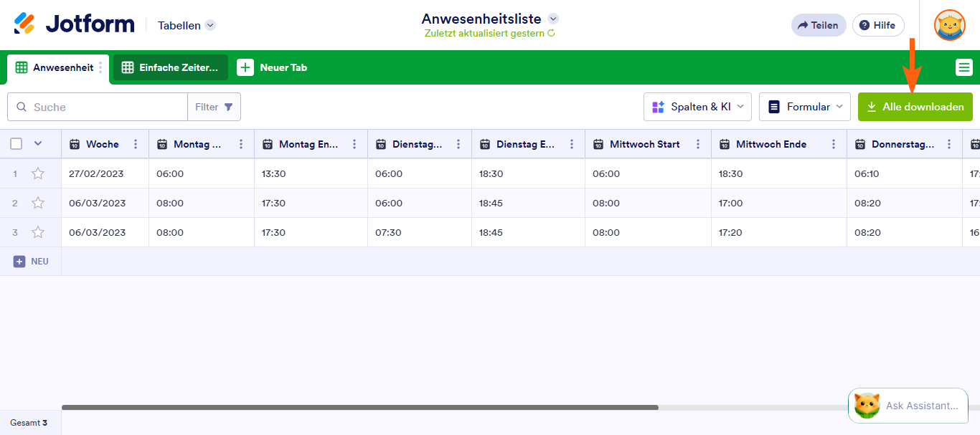The image size is (980, 435).
Task: Open the Tabellen dropdown
Action: coord(187,25)
